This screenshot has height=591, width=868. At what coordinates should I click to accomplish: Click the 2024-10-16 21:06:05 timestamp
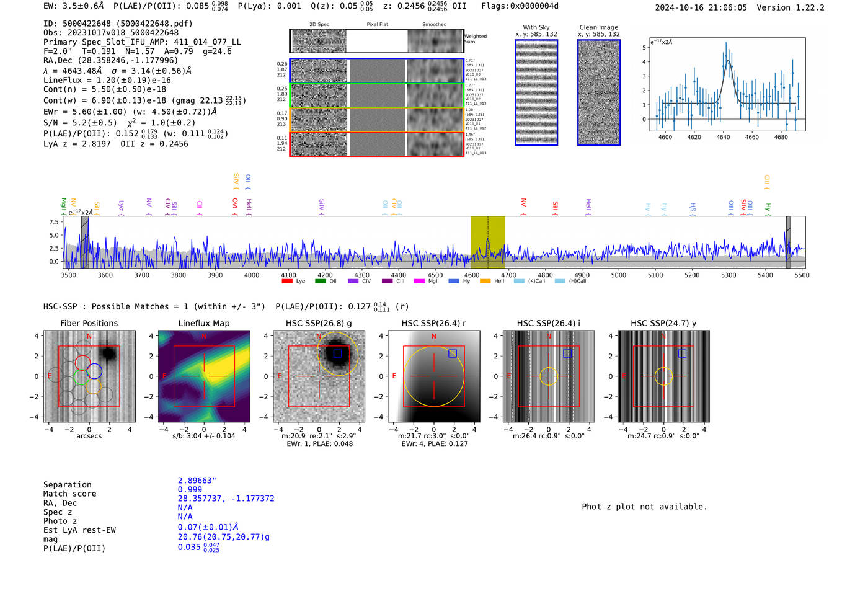[x=701, y=7]
